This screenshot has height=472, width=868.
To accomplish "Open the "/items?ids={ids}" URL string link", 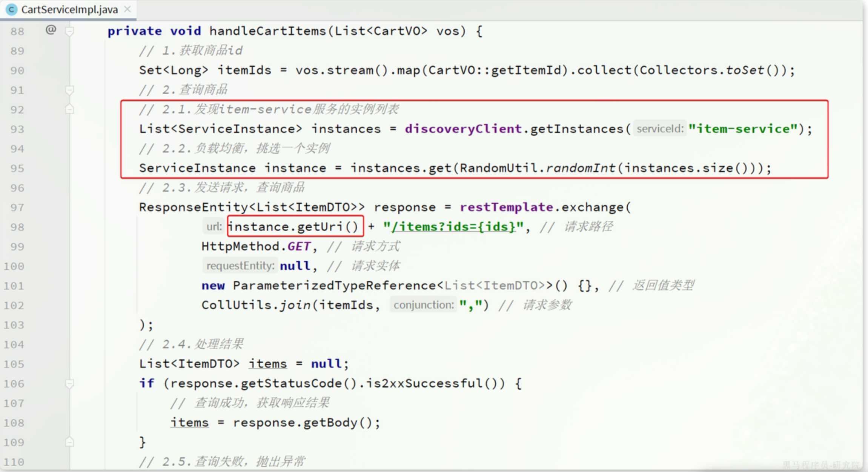I will (453, 227).
